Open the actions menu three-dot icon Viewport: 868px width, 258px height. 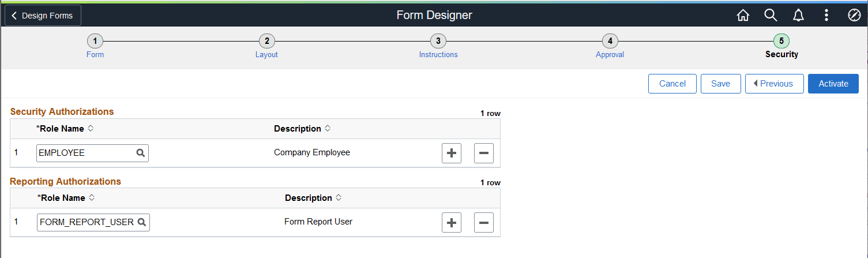pos(826,16)
